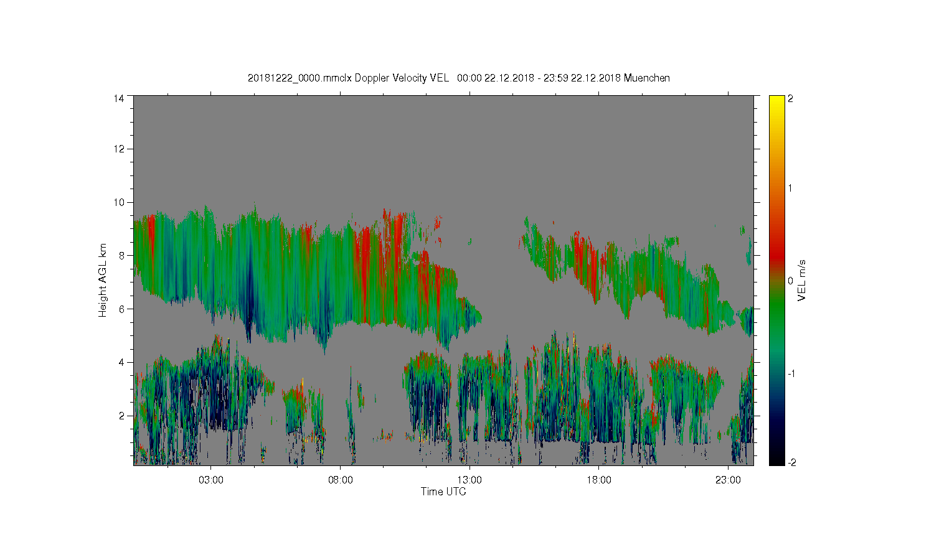Click the height tick label 10
Screen dimensions: 934x560
coord(118,202)
